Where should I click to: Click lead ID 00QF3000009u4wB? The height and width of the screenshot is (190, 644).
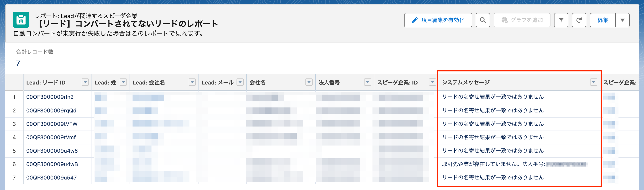(x=52, y=164)
